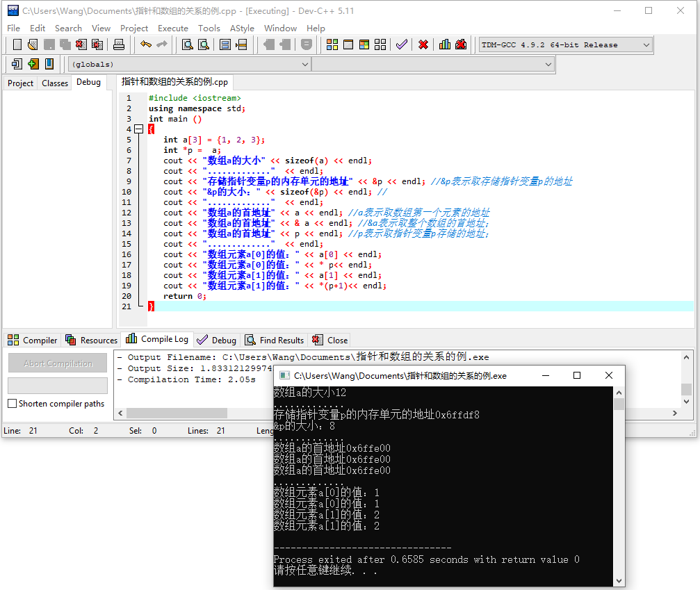Click the bottom panel Close tab
The image size is (700, 590).
330,340
